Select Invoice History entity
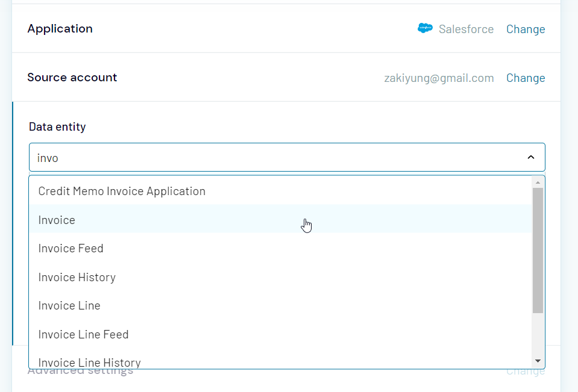 (77, 277)
